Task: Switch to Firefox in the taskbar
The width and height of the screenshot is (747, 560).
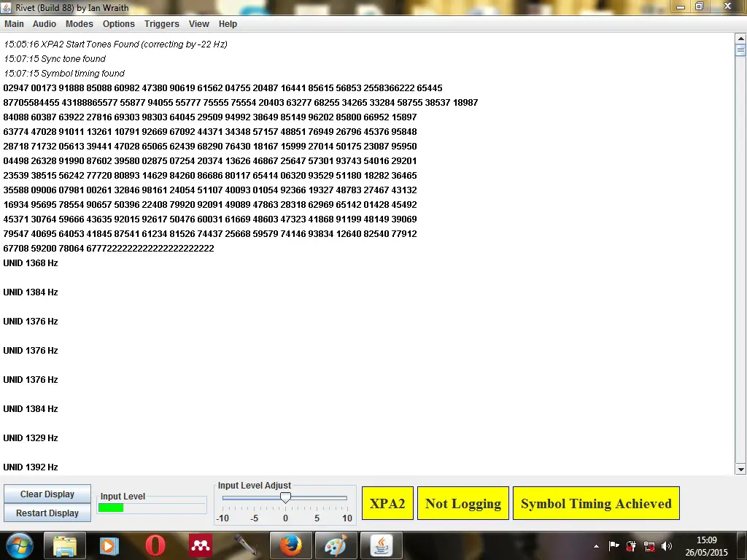Action: click(290, 545)
